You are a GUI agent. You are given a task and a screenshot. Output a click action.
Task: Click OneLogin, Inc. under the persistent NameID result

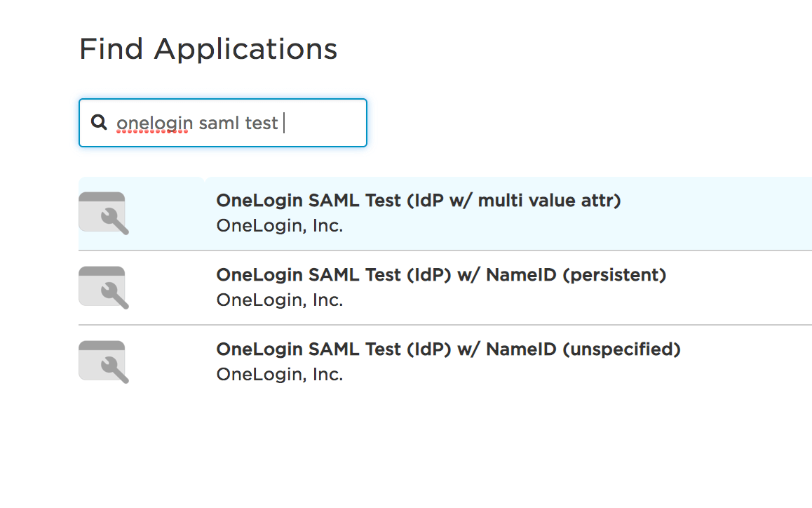tap(279, 300)
